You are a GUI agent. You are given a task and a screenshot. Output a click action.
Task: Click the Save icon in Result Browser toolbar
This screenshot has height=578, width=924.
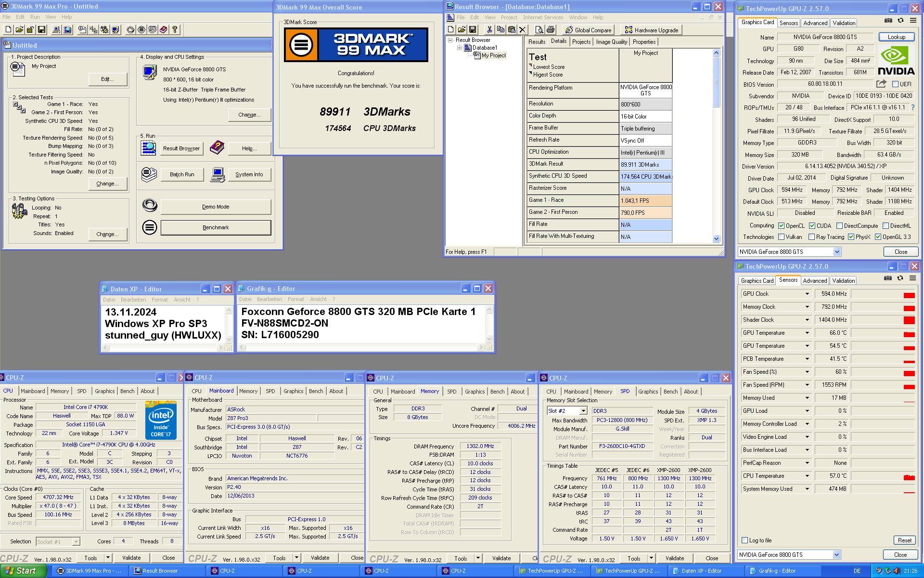pos(473,30)
